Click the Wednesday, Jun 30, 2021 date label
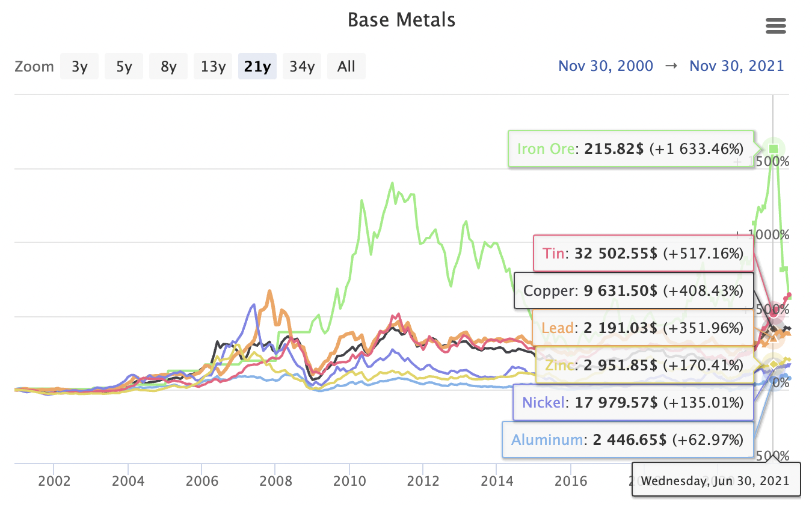This screenshot has height=505, width=812. pyautogui.click(x=715, y=480)
